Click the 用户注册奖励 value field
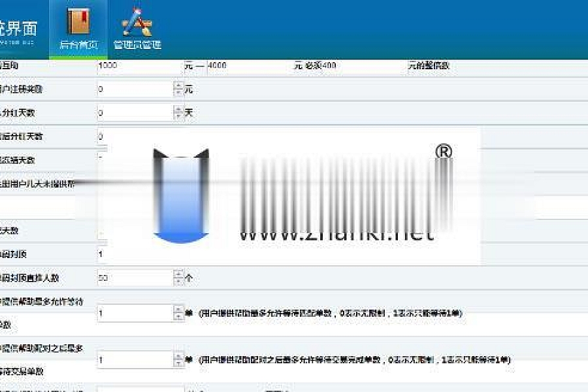Image resolution: width=588 pixels, height=392 pixels. coord(135,90)
